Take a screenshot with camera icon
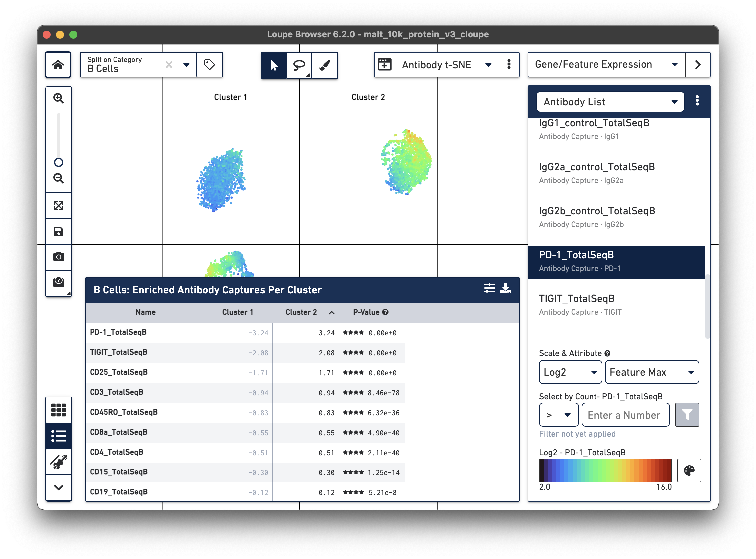The height and width of the screenshot is (559, 756). [x=58, y=257]
